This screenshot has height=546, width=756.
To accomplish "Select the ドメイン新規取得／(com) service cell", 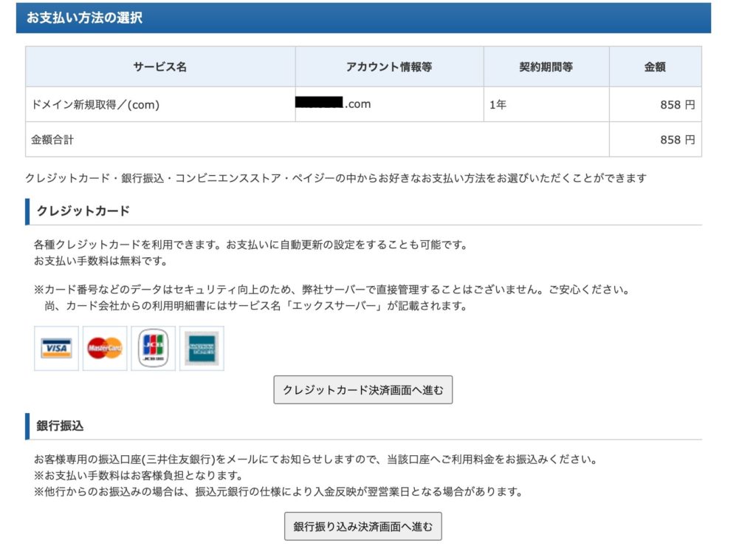I will tap(95, 105).
